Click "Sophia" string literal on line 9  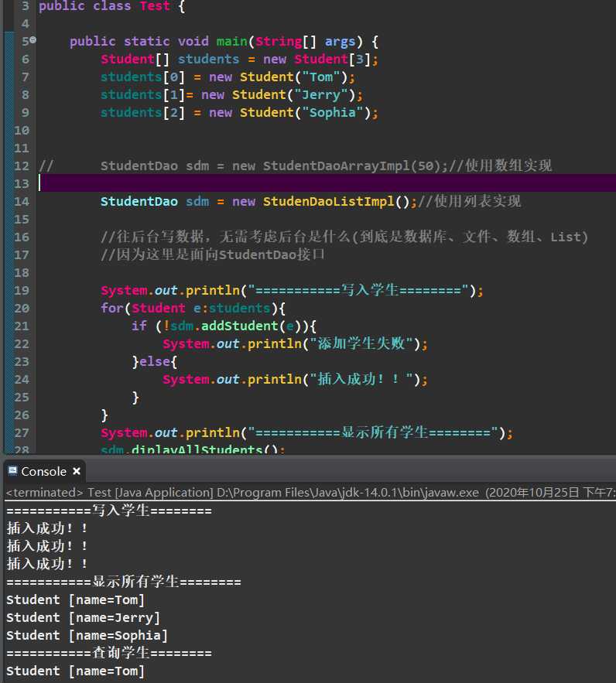click(333, 112)
